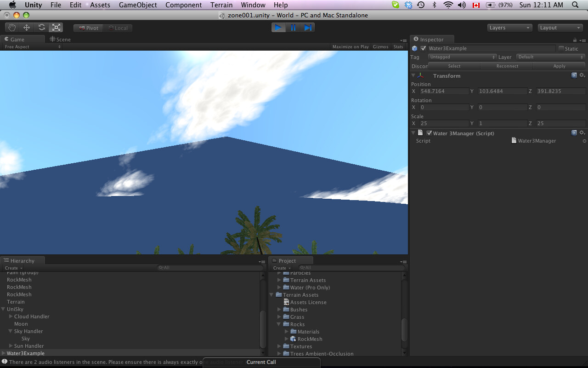The width and height of the screenshot is (588, 368).
Task: Click the Pause button in the play controls
Action: (x=293, y=27)
